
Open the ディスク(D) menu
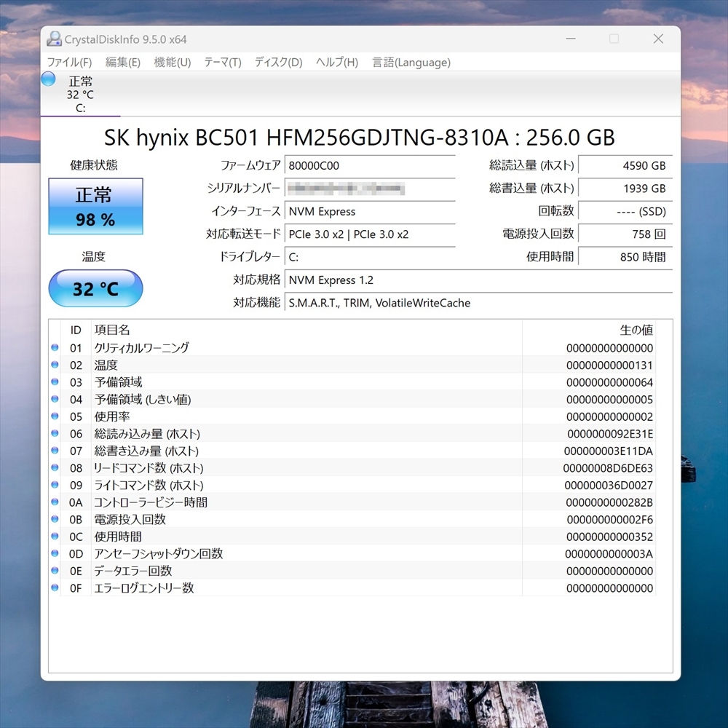tap(279, 62)
